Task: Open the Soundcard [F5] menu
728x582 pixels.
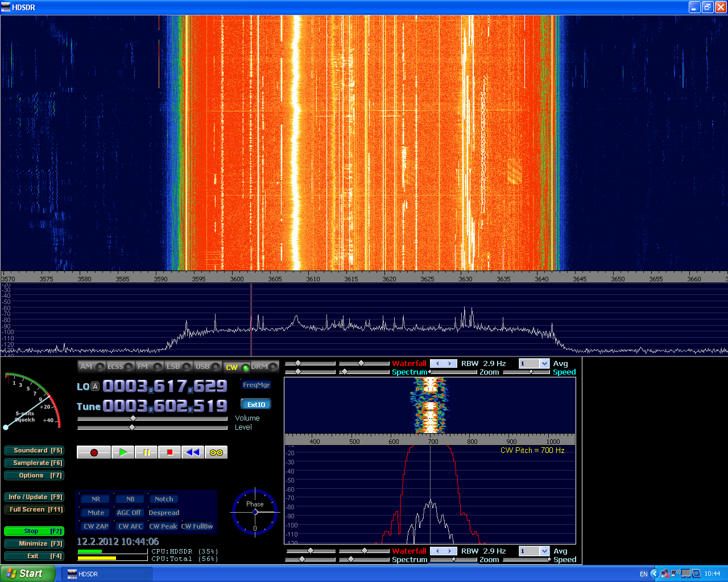Action: 34,451
